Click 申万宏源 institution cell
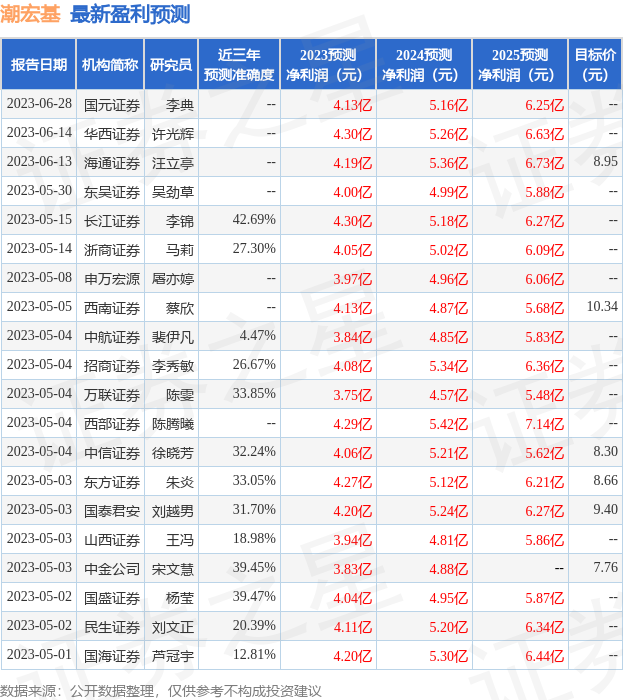Screen dimensions: 623x700 tap(112, 279)
